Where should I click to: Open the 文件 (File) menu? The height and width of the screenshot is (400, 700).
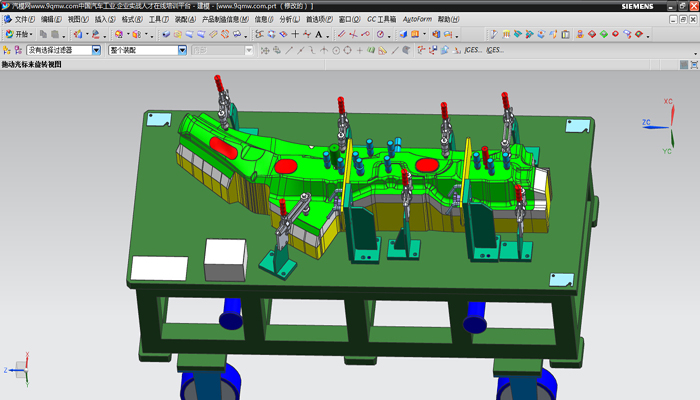[x=22, y=19]
